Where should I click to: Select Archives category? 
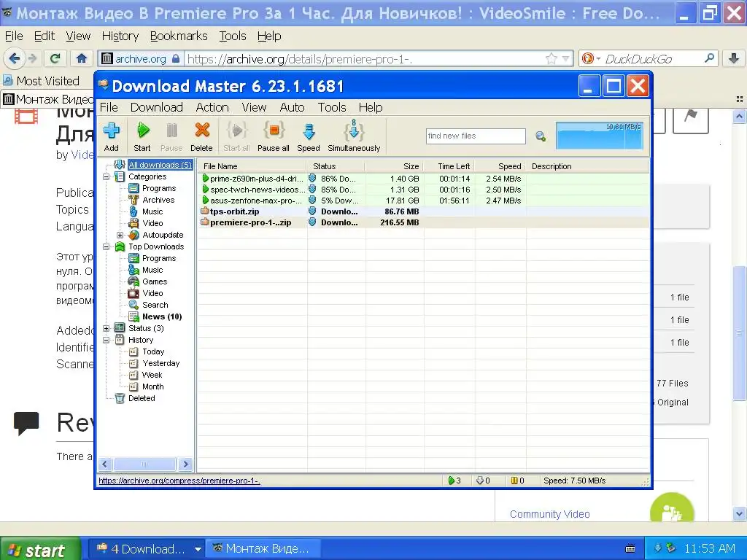click(x=158, y=200)
